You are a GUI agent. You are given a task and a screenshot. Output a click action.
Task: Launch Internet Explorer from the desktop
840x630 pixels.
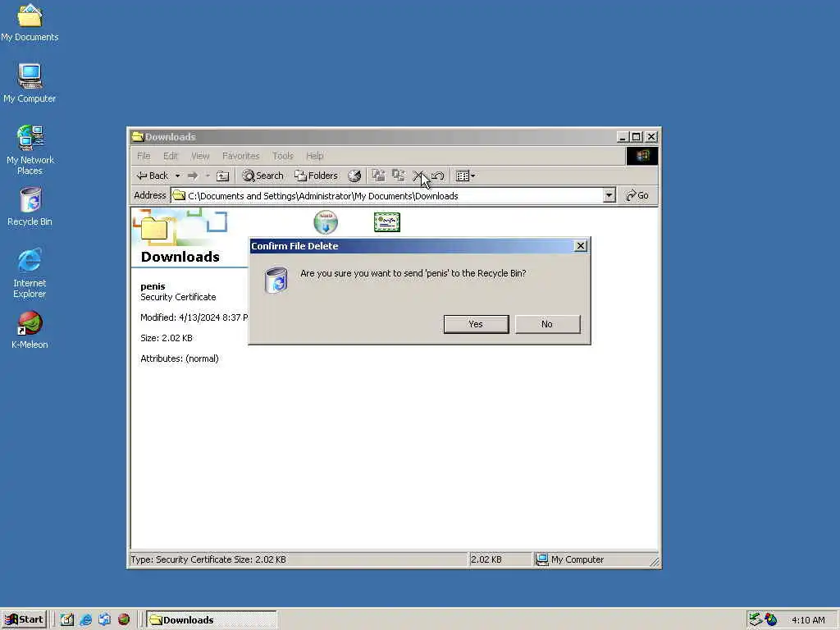(30, 273)
